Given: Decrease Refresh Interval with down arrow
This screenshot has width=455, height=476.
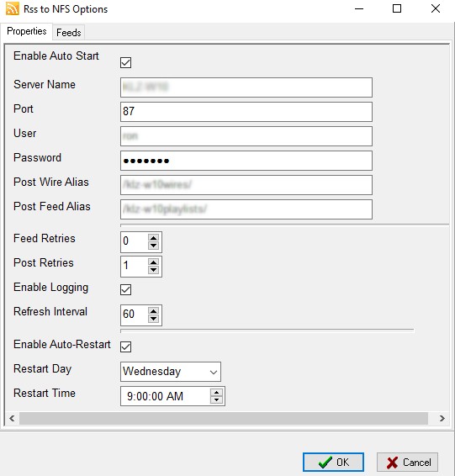Looking at the screenshot, I should tap(154, 319).
